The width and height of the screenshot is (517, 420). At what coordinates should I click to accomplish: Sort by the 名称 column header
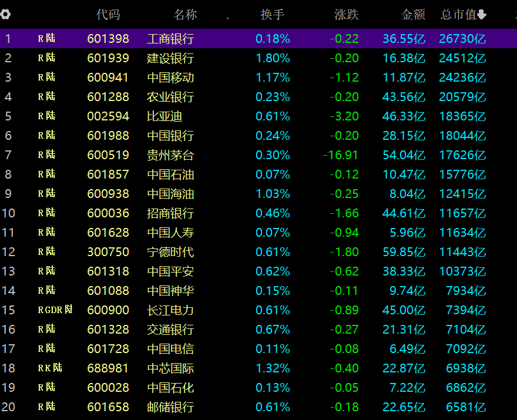point(185,15)
